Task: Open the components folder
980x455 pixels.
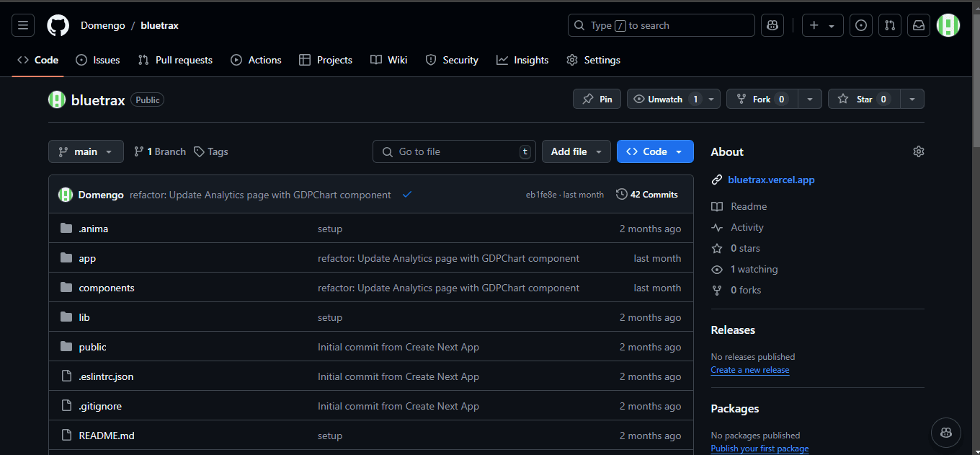Action: 107,288
